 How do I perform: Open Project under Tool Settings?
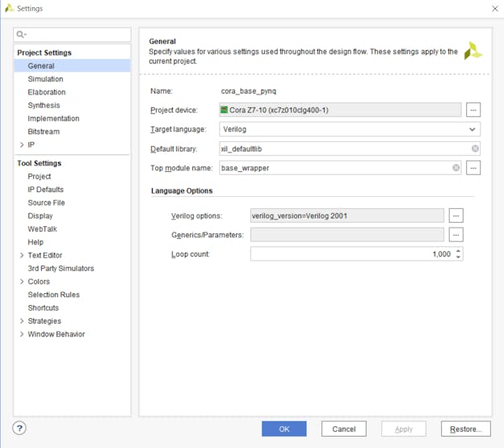40,176
